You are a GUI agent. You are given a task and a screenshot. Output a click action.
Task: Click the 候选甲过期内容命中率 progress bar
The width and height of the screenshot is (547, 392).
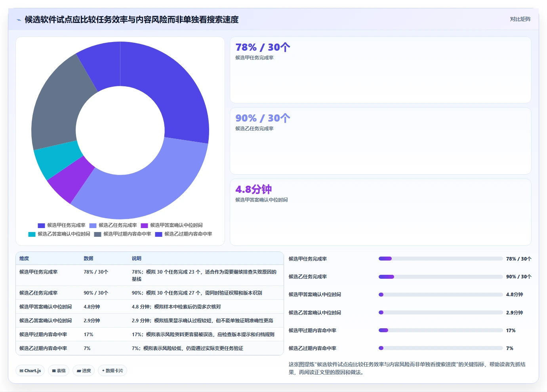[x=440, y=330]
